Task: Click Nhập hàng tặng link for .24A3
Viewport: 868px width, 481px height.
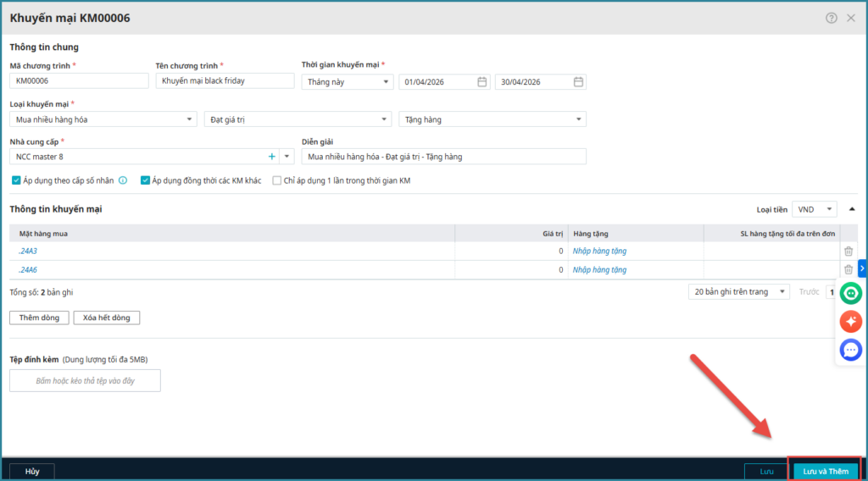Action: [599, 251]
